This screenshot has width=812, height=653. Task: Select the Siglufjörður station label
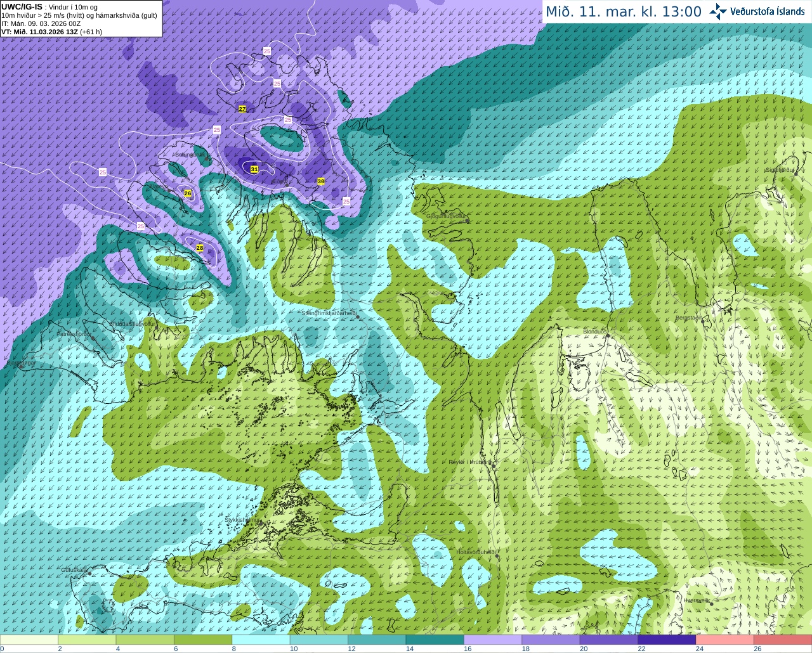(x=780, y=170)
